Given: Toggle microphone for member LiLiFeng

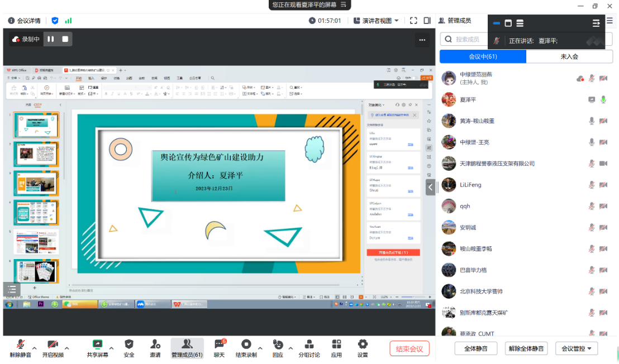Looking at the screenshot, I should click(x=592, y=185).
